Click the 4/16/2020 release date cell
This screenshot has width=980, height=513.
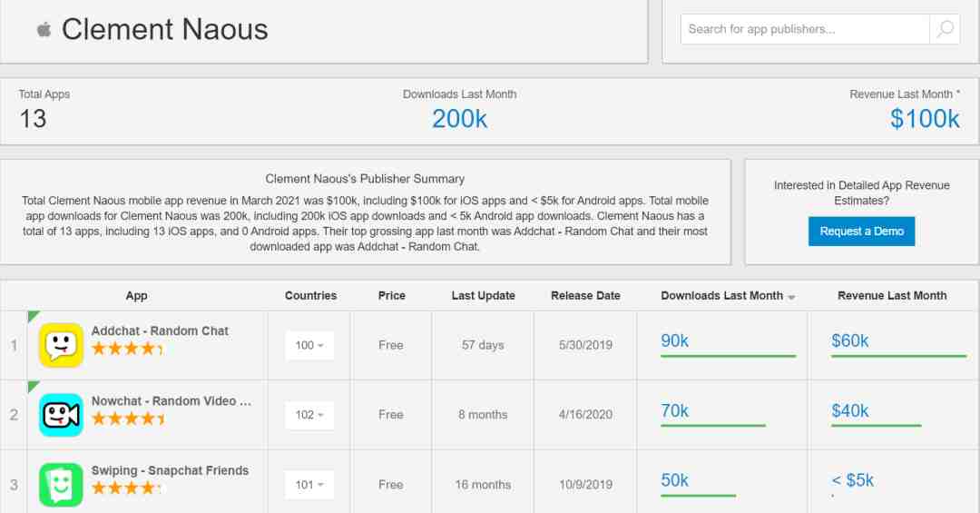pos(585,415)
